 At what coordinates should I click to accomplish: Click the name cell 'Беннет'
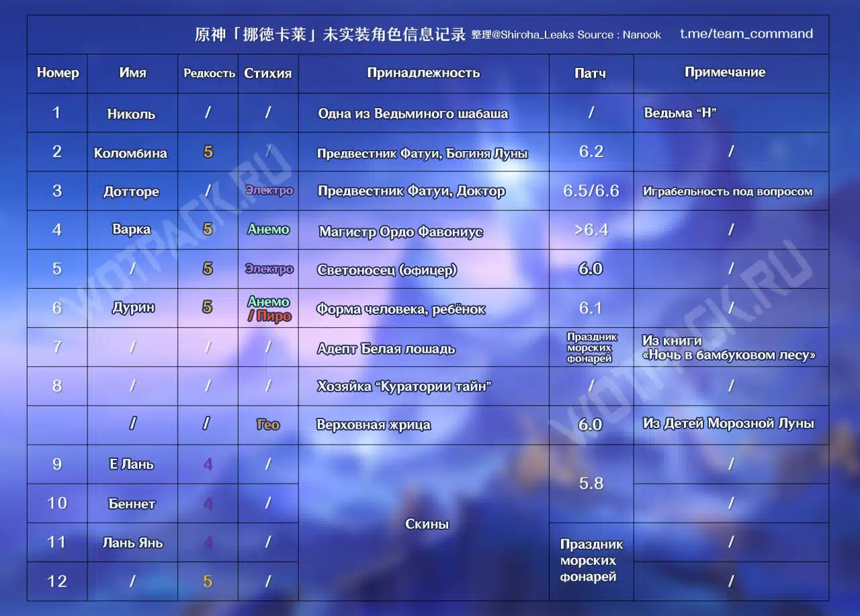tap(132, 503)
